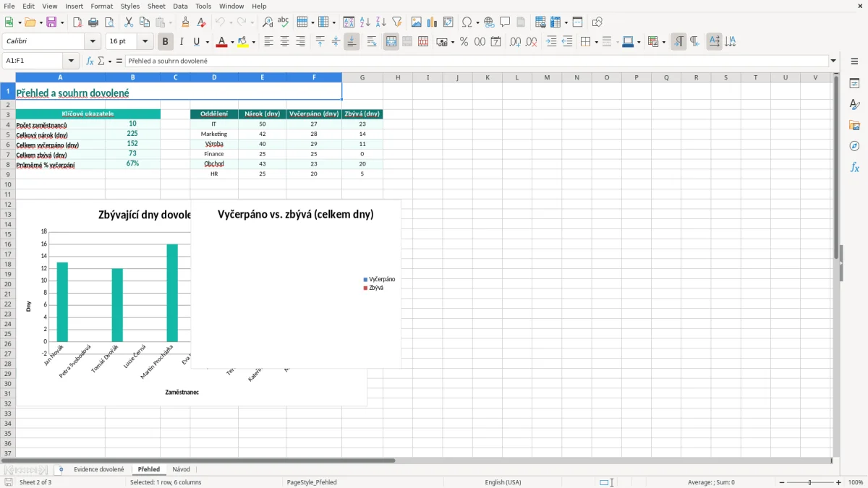Viewport: 868px width, 488px height.
Task: Switch to Evidence dovolené sheet tab
Action: coord(99,470)
